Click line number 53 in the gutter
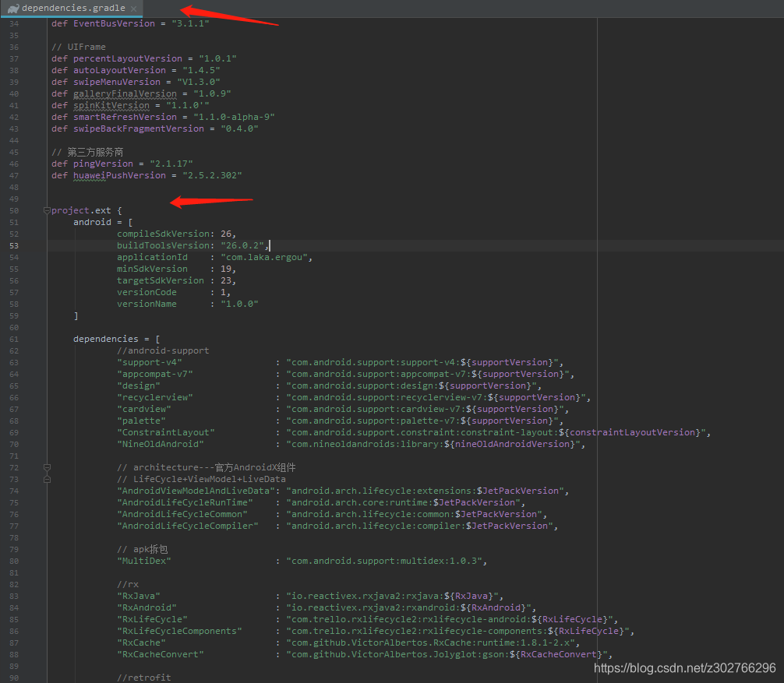 click(13, 246)
